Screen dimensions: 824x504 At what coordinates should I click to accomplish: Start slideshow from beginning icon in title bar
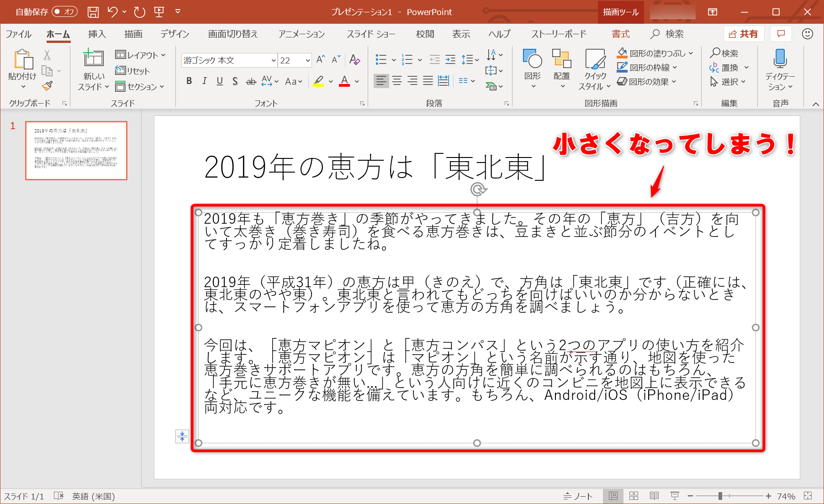pyautogui.click(x=159, y=12)
